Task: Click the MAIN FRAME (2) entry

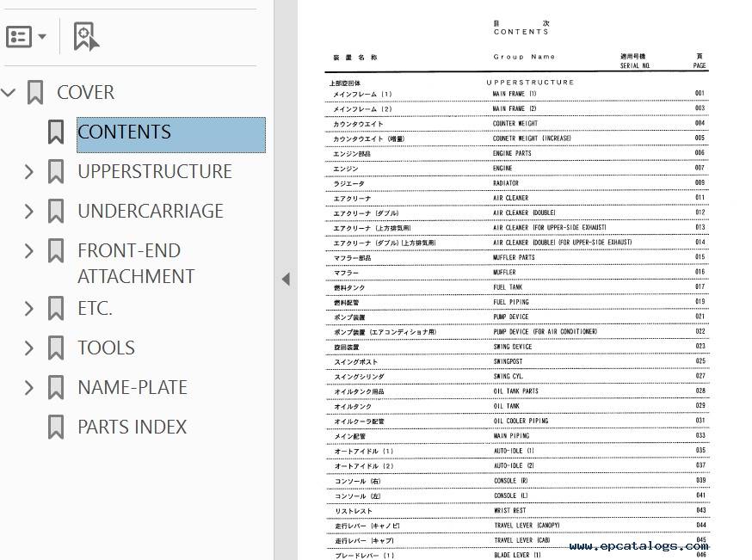Action: pyautogui.click(x=515, y=109)
